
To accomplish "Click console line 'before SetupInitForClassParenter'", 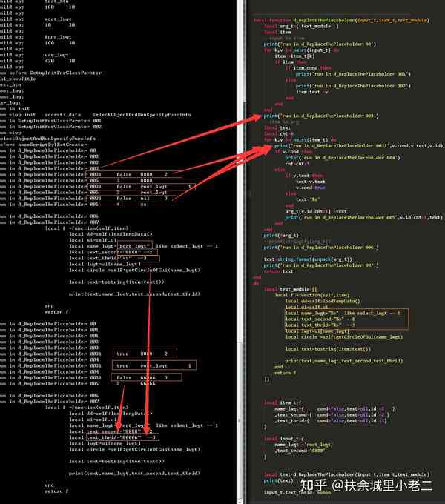I will [x=51, y=73].
